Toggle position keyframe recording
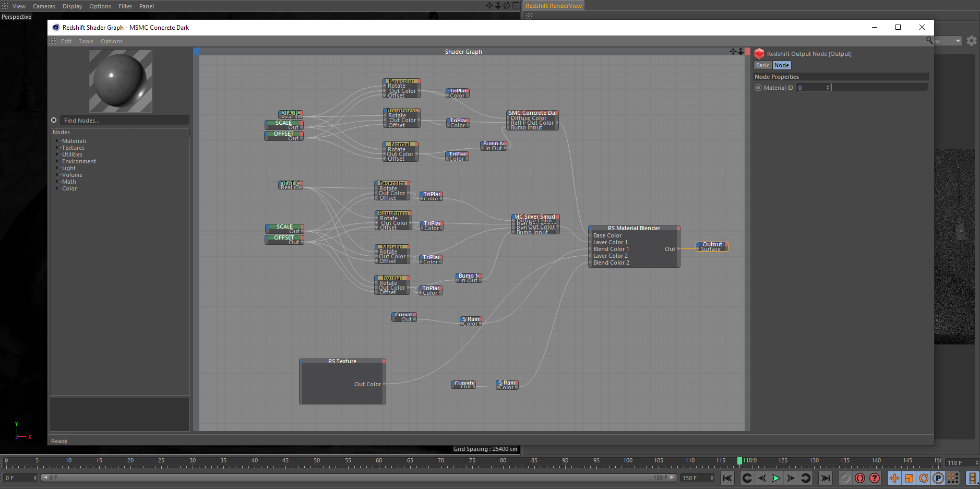This screenshot has width=980, height=489. point(894,478)
